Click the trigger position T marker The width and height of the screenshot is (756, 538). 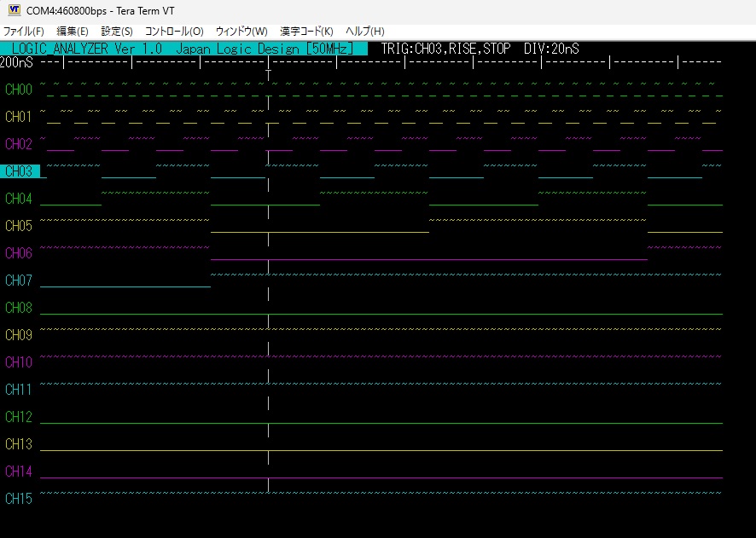[269, 75]
